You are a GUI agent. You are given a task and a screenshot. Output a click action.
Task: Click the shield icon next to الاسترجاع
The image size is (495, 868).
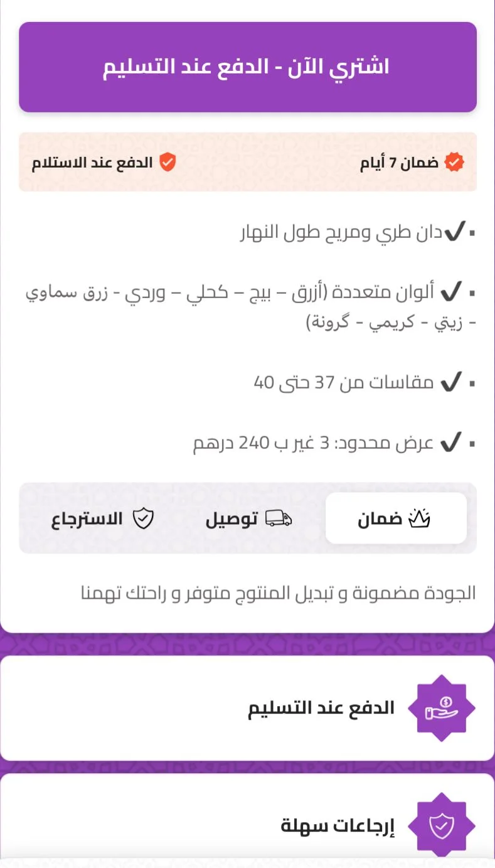(144, 518)
